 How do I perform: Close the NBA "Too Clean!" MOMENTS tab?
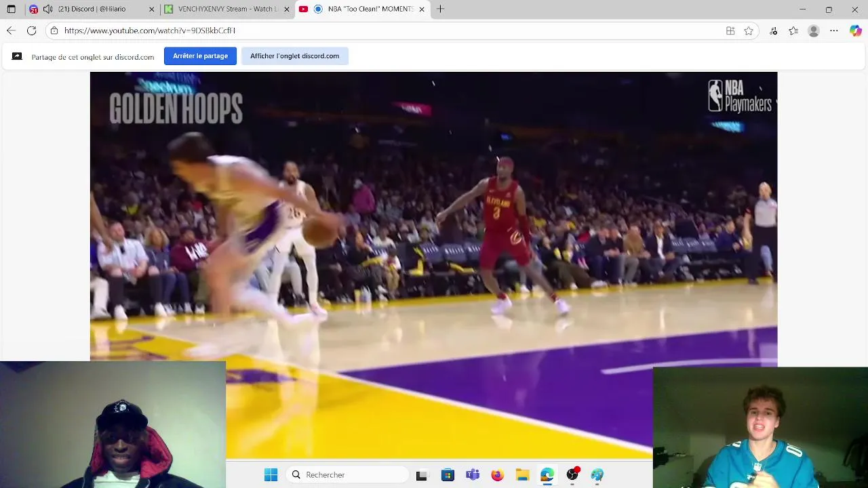[x=422, y=9]
